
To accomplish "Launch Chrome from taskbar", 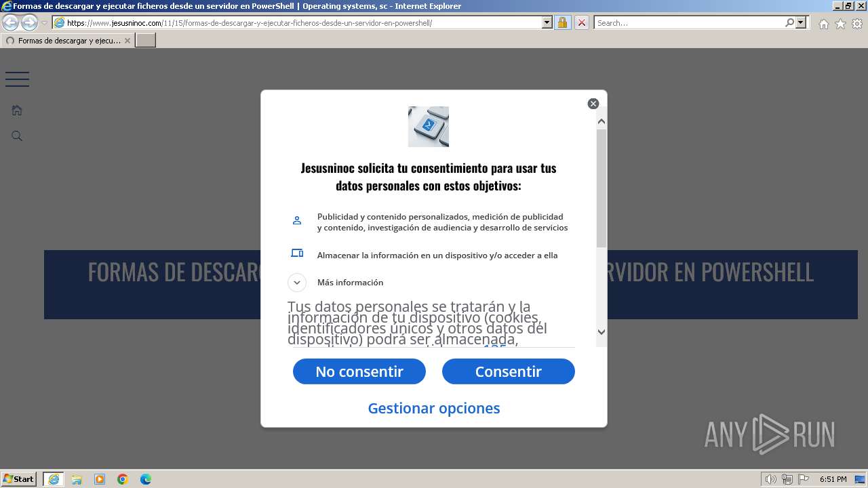I will pos(123,479).
